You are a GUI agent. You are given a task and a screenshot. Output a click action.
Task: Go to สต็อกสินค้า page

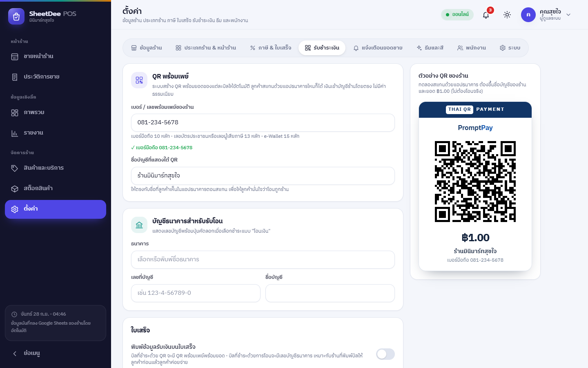coord(56,188)
